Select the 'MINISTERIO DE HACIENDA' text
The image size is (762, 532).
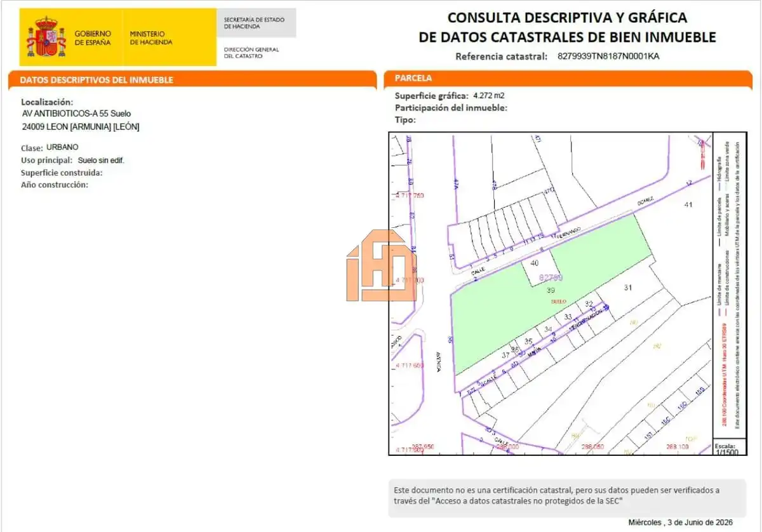[150, 37]
